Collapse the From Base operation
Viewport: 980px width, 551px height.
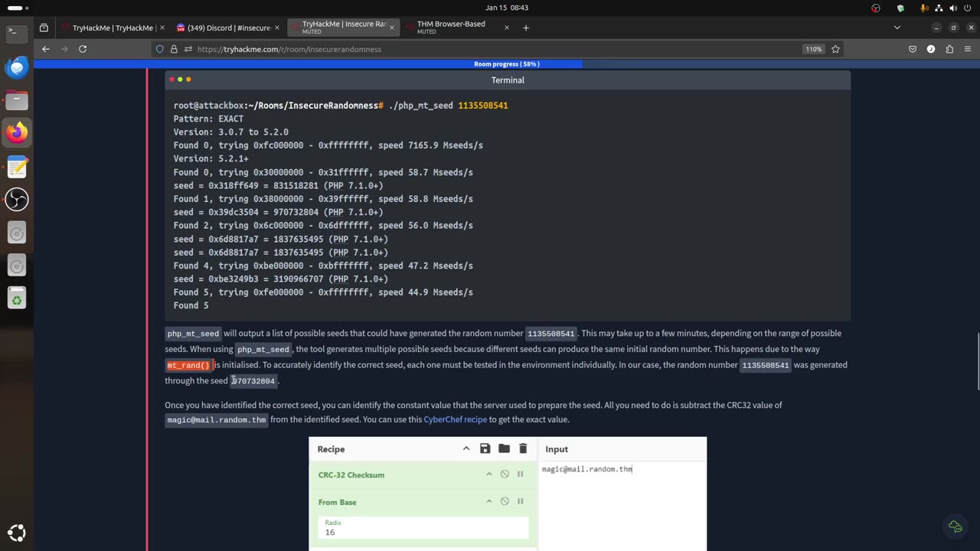click(x=488, y=501)
